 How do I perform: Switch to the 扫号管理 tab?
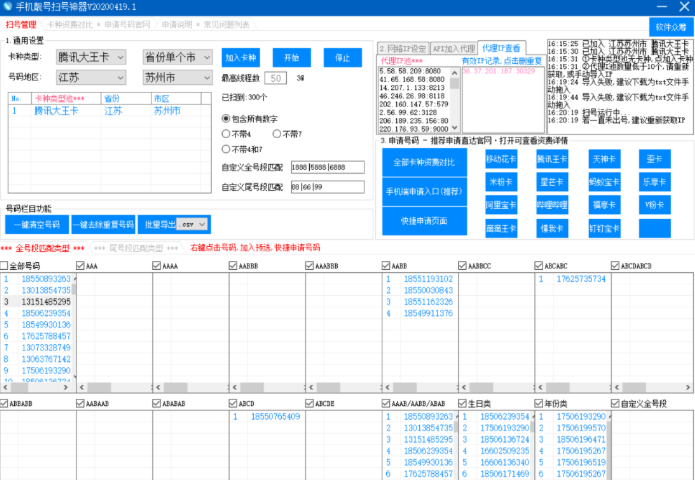(x=21, y=24)
